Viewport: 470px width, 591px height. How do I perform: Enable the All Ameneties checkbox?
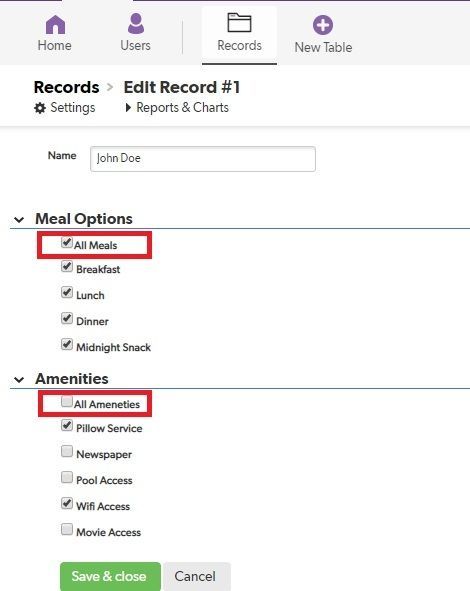tap(67, 401)
